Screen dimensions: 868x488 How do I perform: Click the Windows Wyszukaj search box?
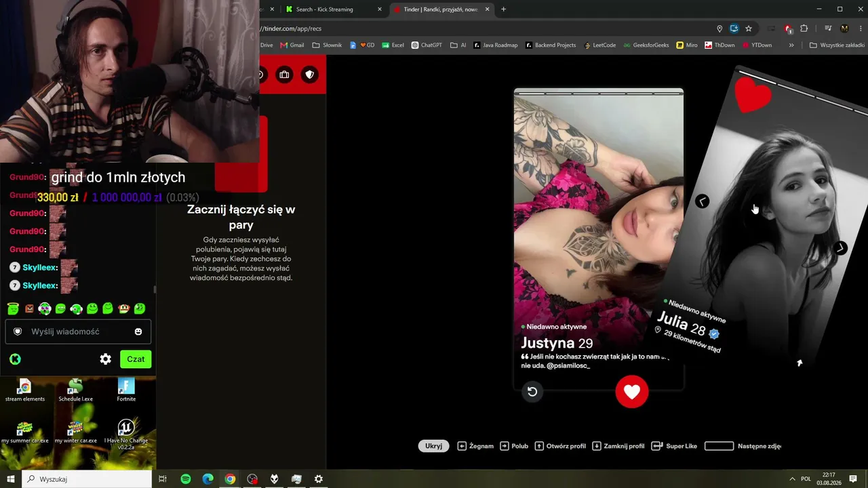pos(87,479)
